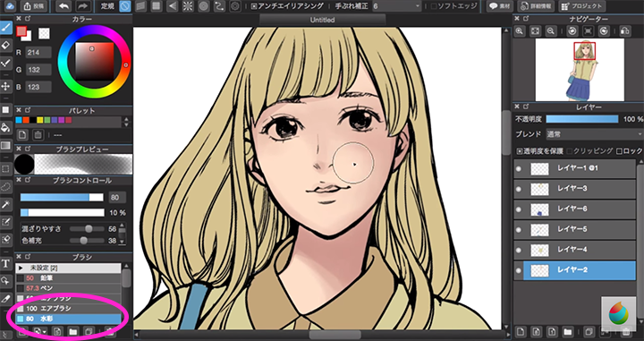This screenshot has height=341, width=644.
Task: Create a layer folder in Layer panel
Action: (568, 331)
